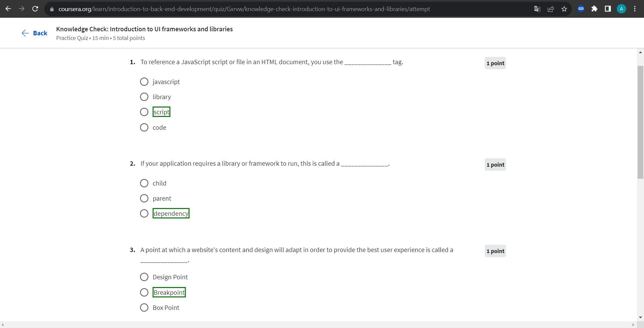Choose the "javascript" option in question 1
Viewport: 644px width, 328px height.
[144, 81]
